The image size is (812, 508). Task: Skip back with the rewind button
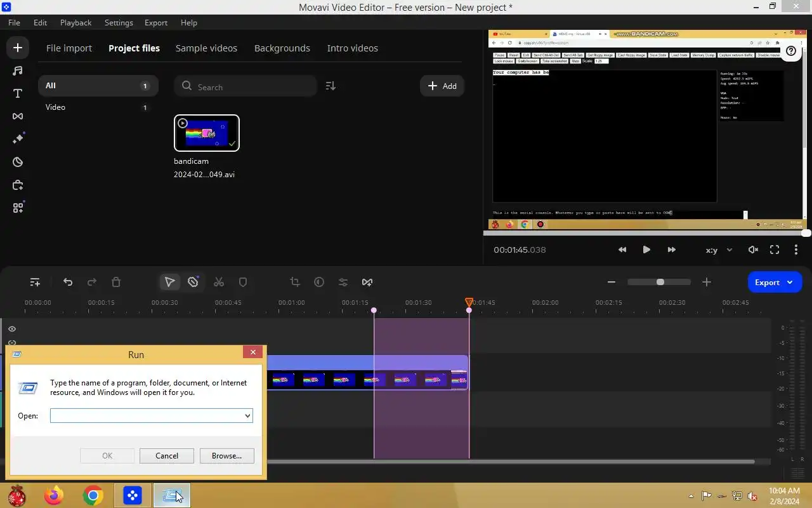[622, 250]
